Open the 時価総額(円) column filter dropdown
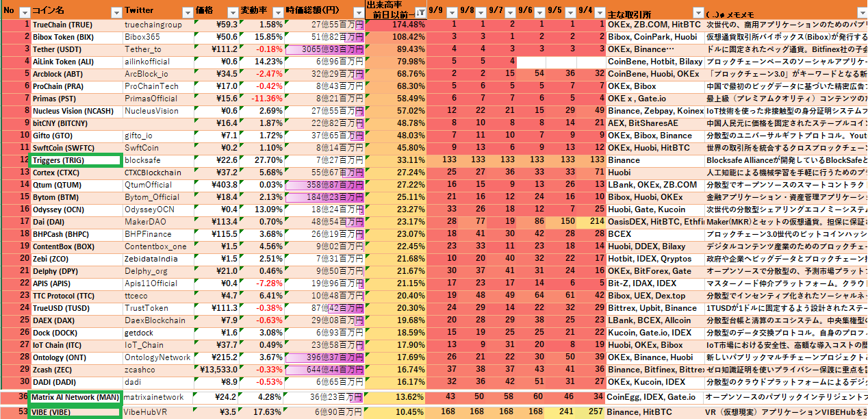The height and width of the screenshot is (419, 868). [x=357, y=12]
